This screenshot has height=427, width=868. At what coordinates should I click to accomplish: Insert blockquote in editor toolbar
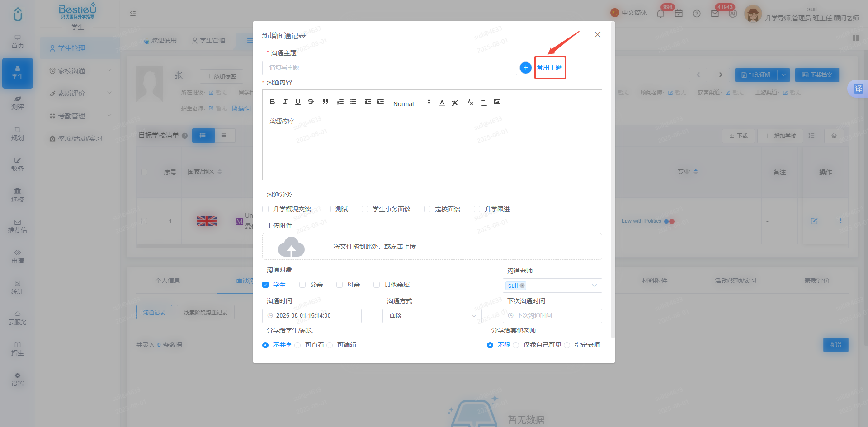[325, 102]
